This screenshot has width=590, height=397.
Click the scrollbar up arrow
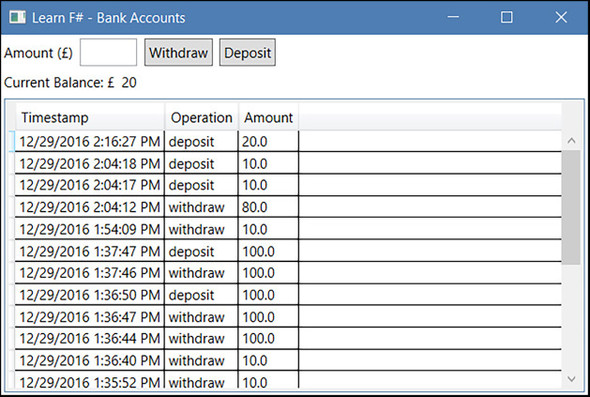pyautogui.click(x=571, y=141)
